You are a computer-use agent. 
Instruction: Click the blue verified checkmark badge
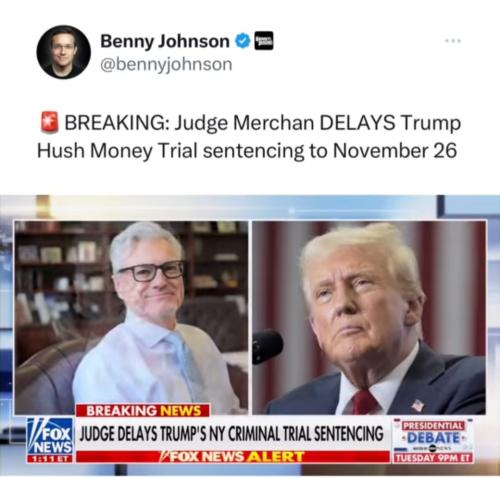(x=243, y=41)
